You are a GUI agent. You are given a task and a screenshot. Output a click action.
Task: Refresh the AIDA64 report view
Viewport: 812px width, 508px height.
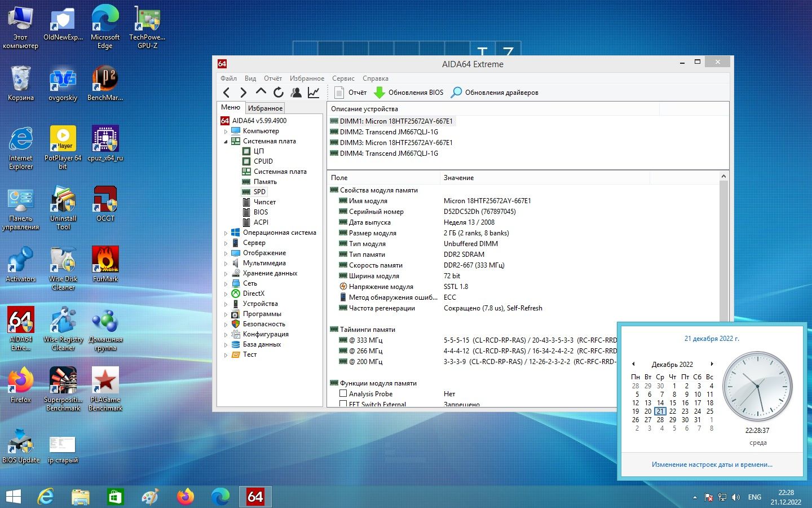click(279, 93)
